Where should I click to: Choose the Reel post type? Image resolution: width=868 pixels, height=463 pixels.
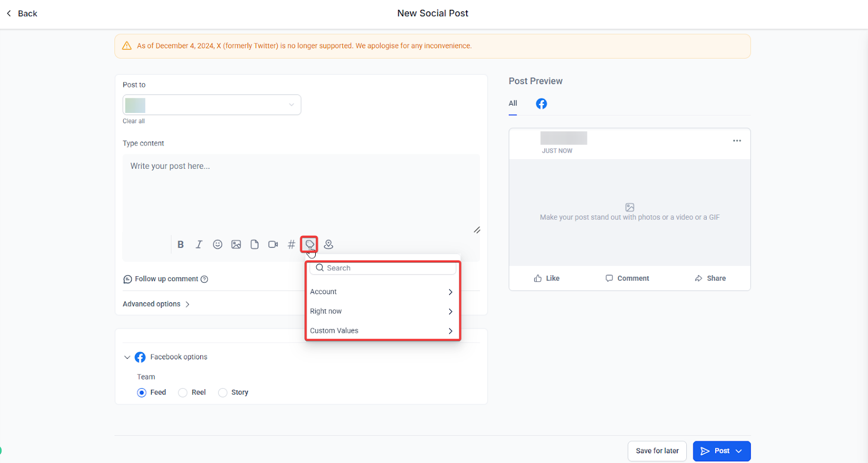pyautogui.click(x=183, y=392)
